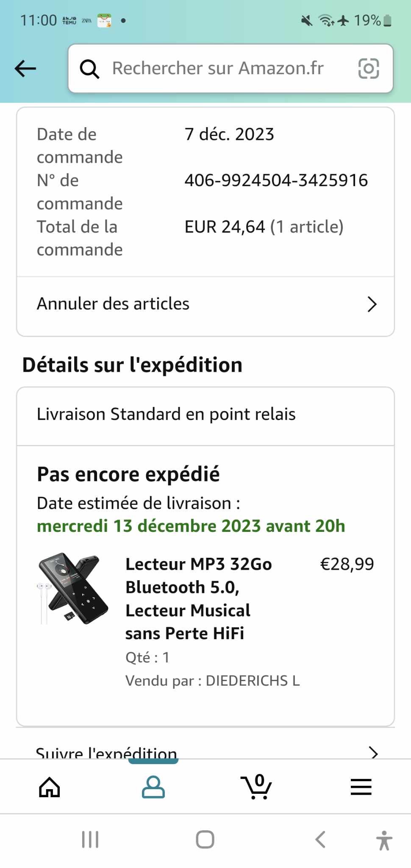Open Annuler des articles row
Screen dimensions: 411x868
pos(114,304)
